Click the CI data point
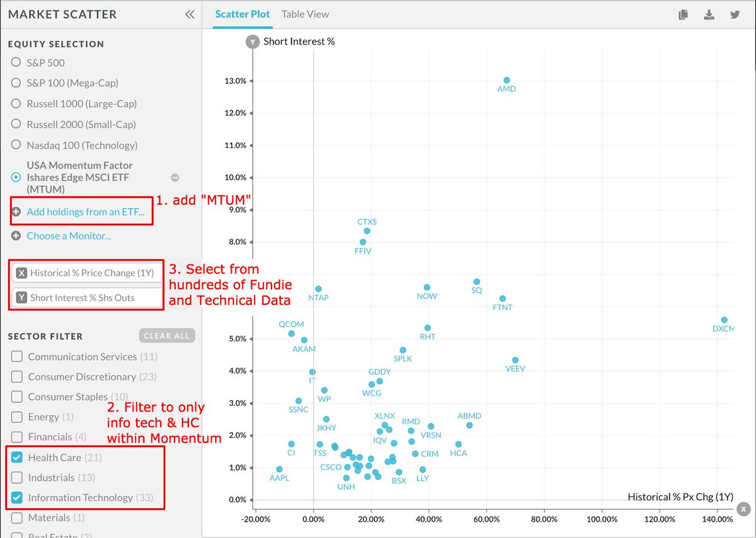The height and width of the screenshot is (538, 756). pyautogui.click(x=291, y=444)
